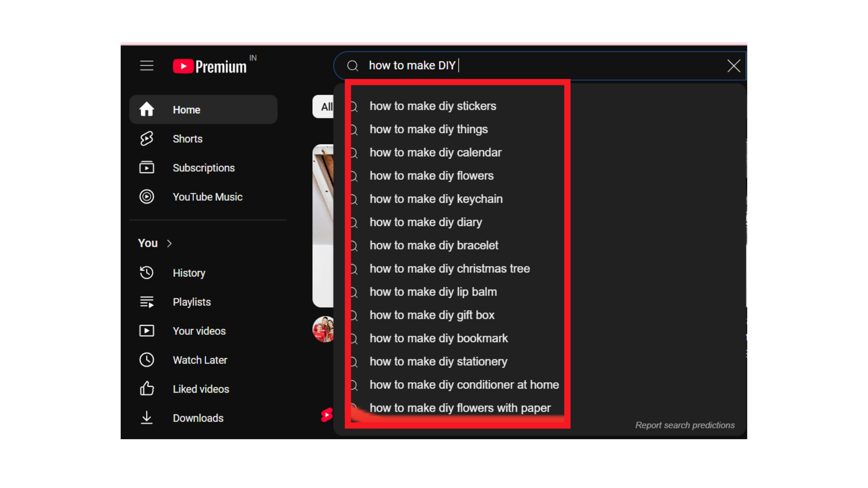The image size is (868, 488).
Task: Click Report search predictions
Action: coord(685,425)
